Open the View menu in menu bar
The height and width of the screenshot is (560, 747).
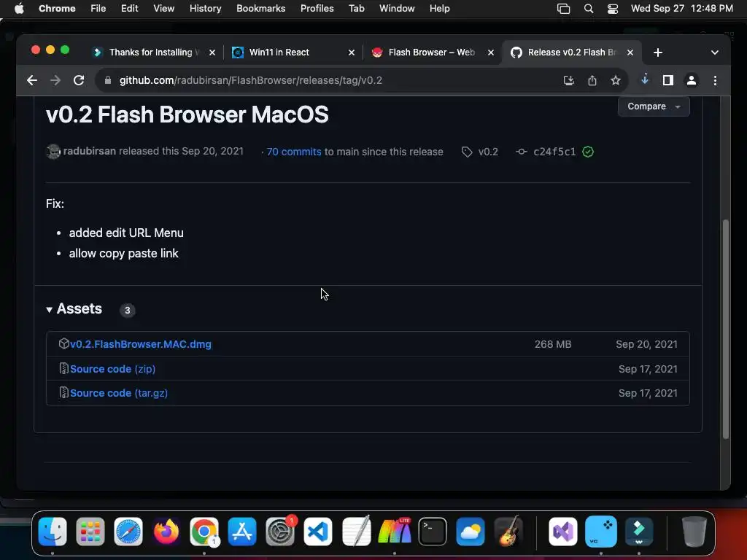(x=163, y=9)
